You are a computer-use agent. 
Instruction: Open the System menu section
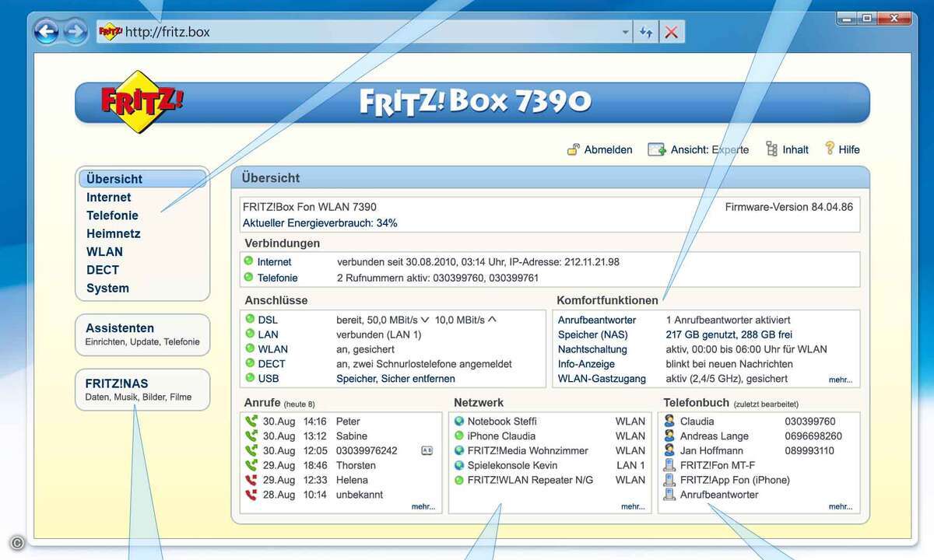click(x=107, y=288)
